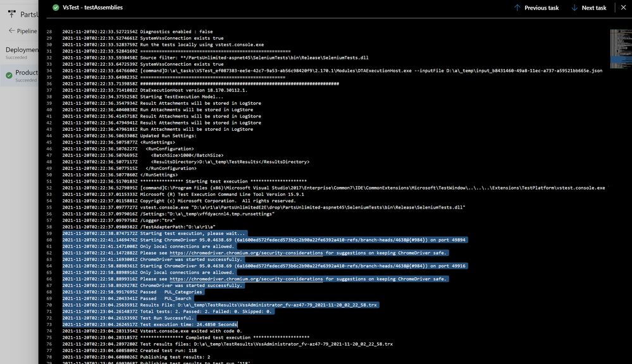The width and height of the screenshot is (632, 364).
Task: Click the green check beside Production stage
Action: coord(9,75)
